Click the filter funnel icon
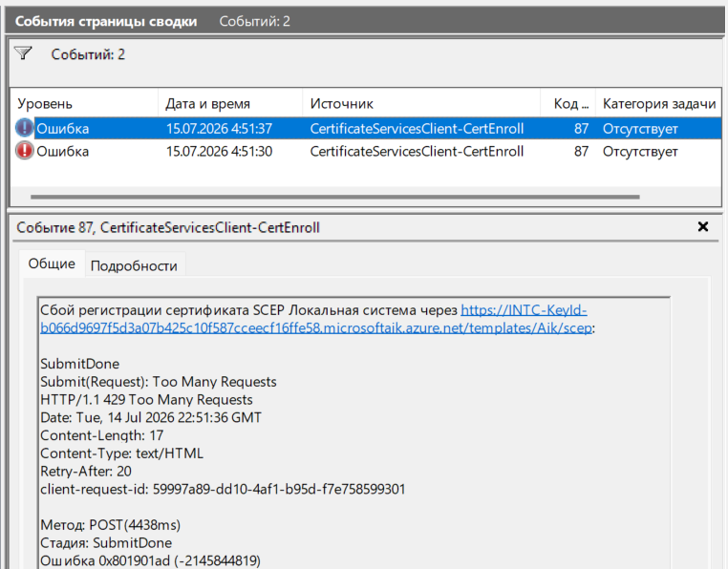The width and height of the screenshot is (728, 569). click(x=23, y=53)
